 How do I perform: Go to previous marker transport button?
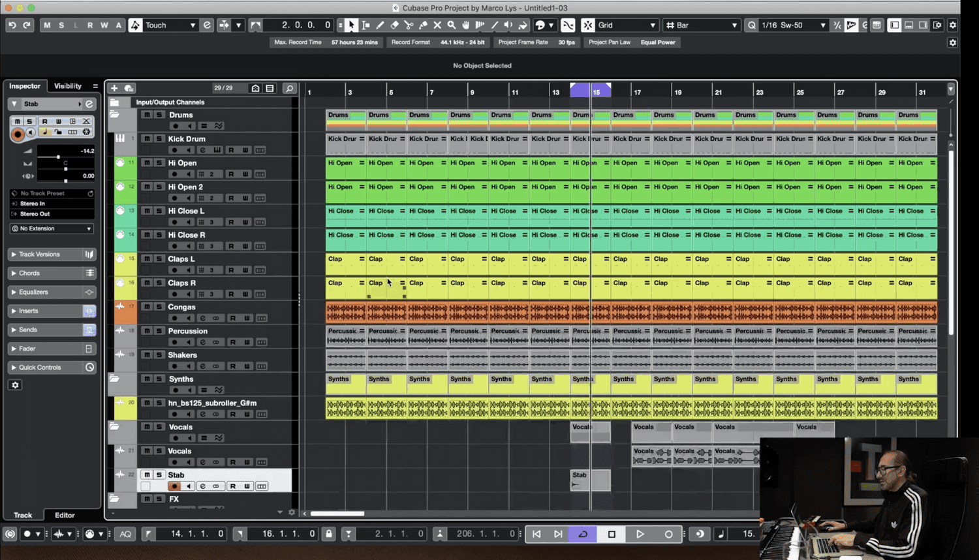(x=536, y=534)
